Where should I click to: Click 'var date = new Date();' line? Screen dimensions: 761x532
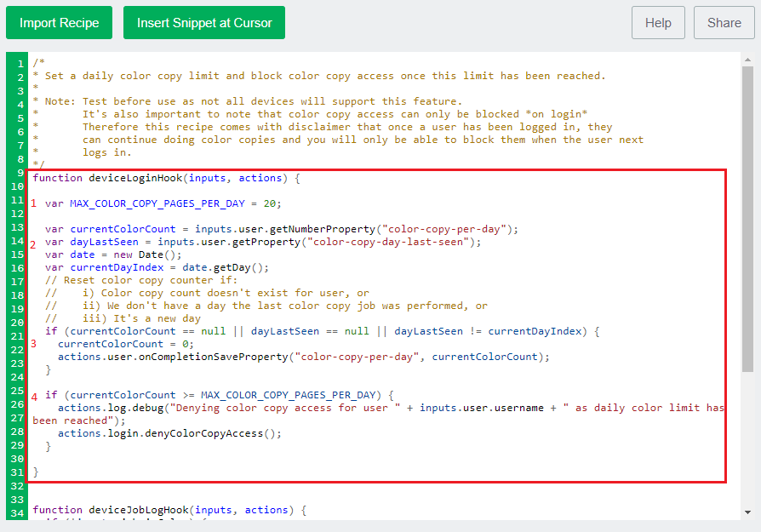113,255
